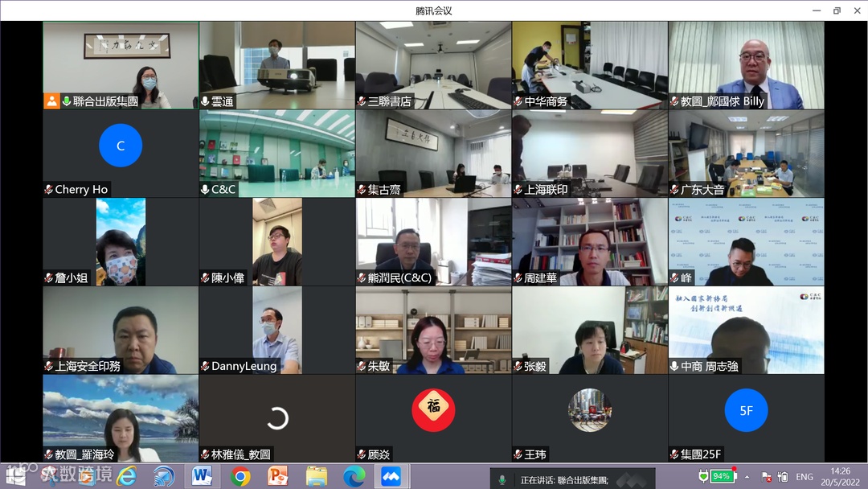The image size is (868, 489).
Task: Click muted mic icon beside 周建華
Action: tap(518, 278)
